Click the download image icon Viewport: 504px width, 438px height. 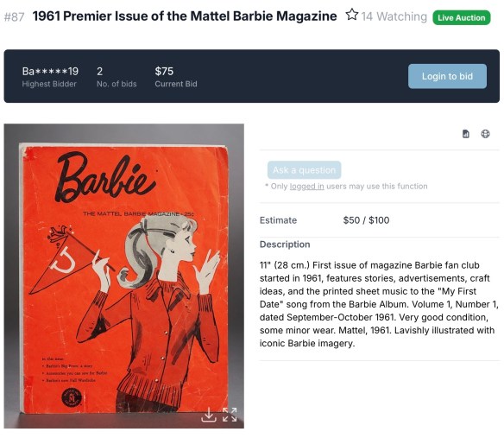[x=209, y=415]
